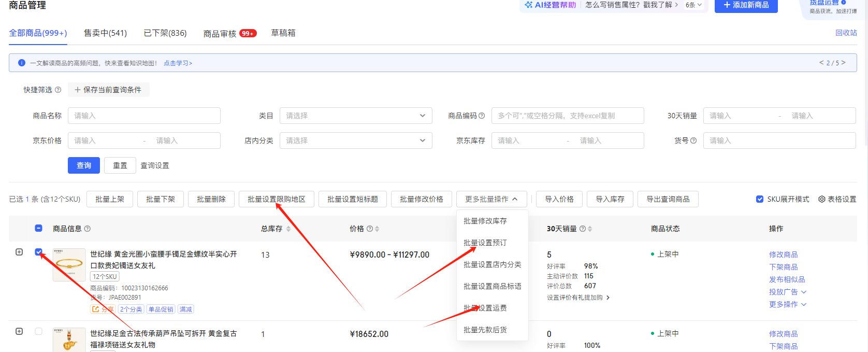Expand first product's SKU row
The height and width of the screenshot is (352, 868).
pos(19,252)
